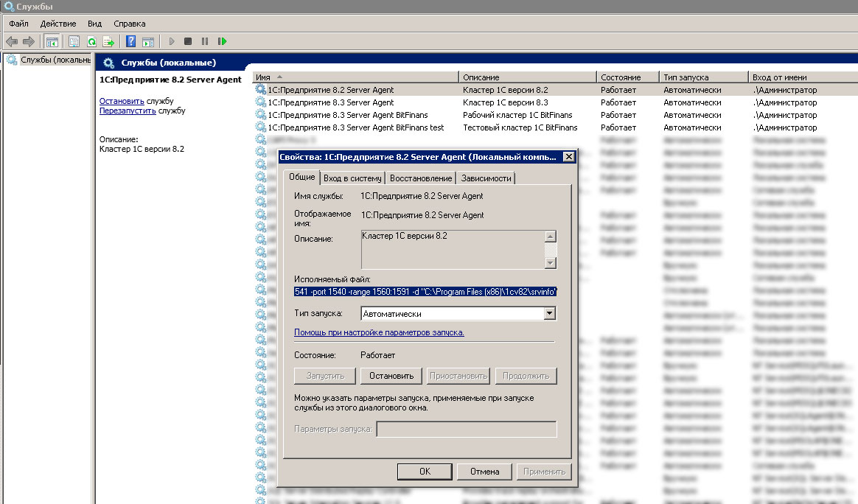Switch to the Общие tab
Image resolution: width=858 pixels, height=504 pixels.
pyautogui.click(x=302, y=177)
